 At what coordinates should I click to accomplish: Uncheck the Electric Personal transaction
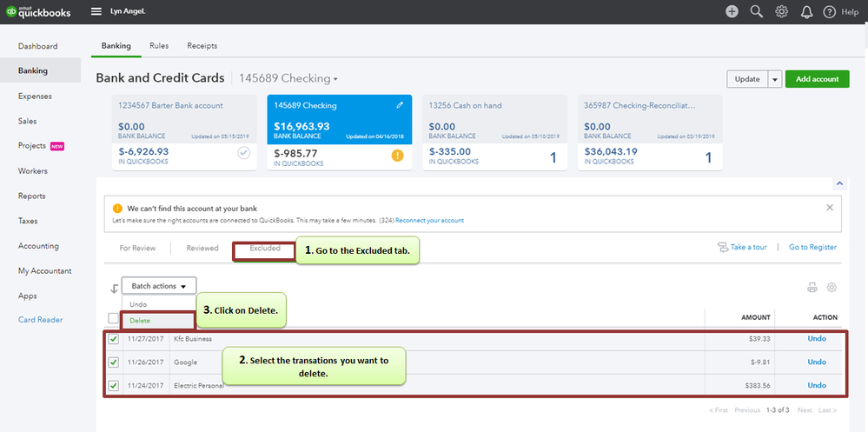113,385
